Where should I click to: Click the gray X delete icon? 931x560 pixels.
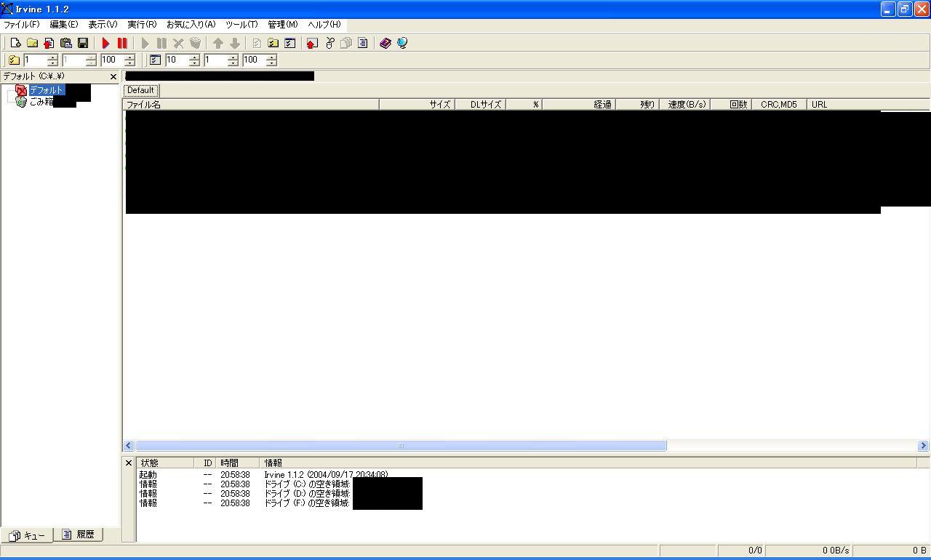178,44
